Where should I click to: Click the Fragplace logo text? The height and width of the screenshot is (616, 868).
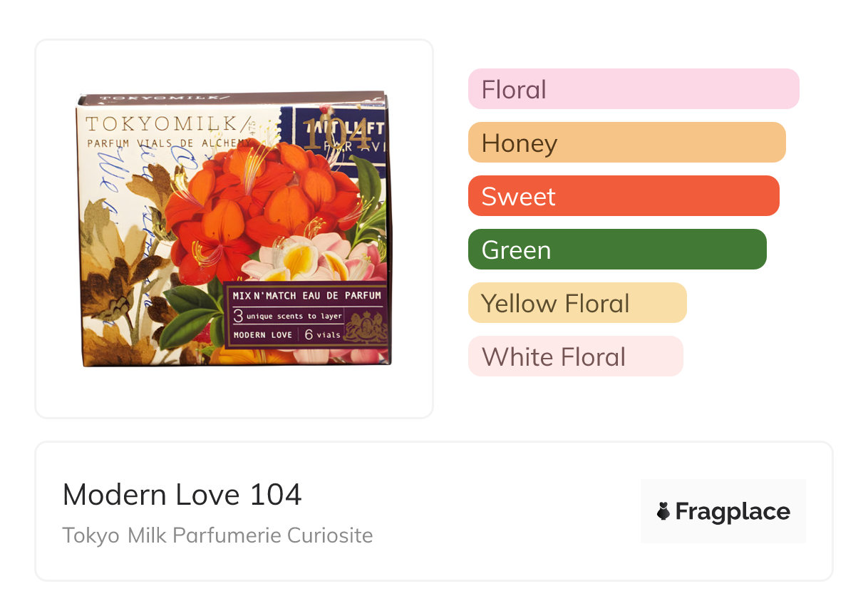[733, 512]
